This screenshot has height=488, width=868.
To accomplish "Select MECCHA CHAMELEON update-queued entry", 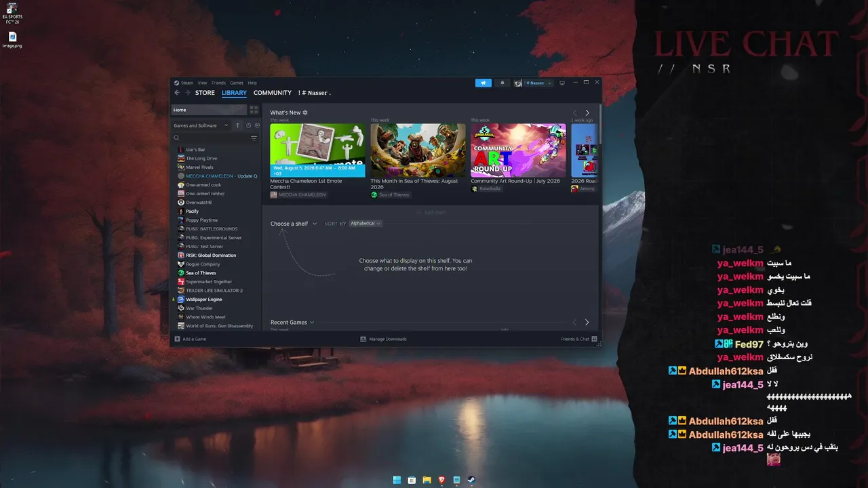I will pos(218,176).
